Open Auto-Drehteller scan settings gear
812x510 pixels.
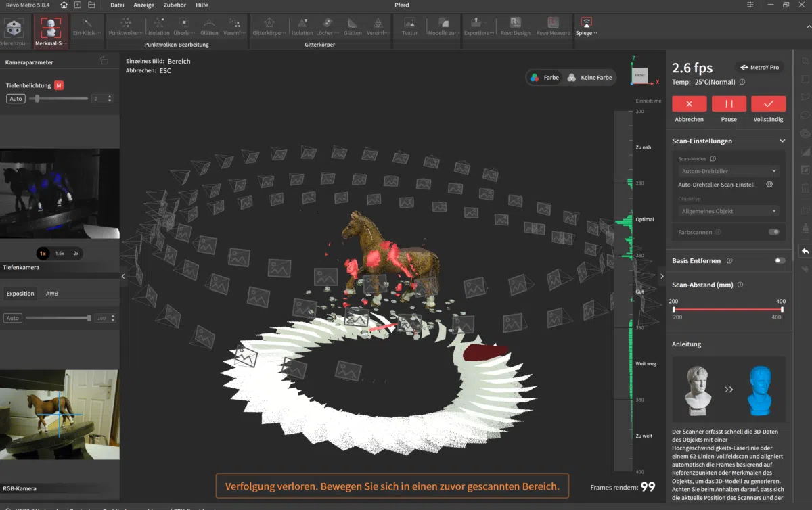[x=769, y=184]
